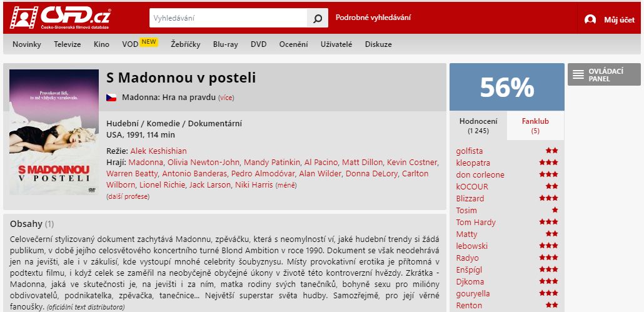Open Matt Dillon's profile

click(x=362, y=162)
